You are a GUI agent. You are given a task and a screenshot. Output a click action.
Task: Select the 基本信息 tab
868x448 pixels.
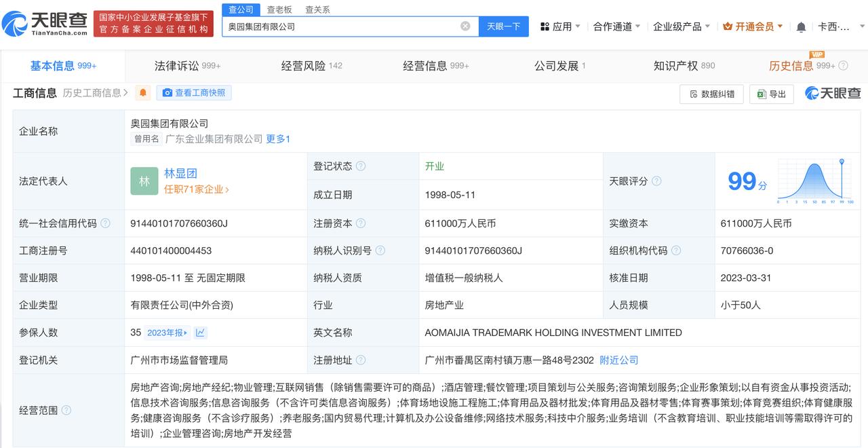tap(63, 66)
